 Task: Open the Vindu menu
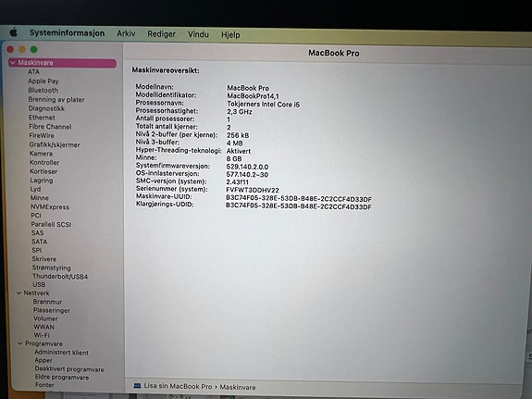198,34
